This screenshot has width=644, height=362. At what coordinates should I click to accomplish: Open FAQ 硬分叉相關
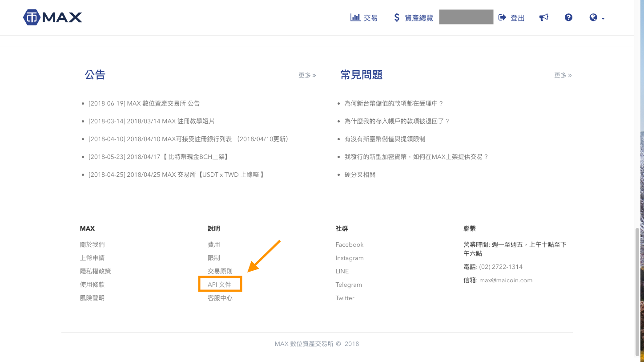[x=360, y=175]
